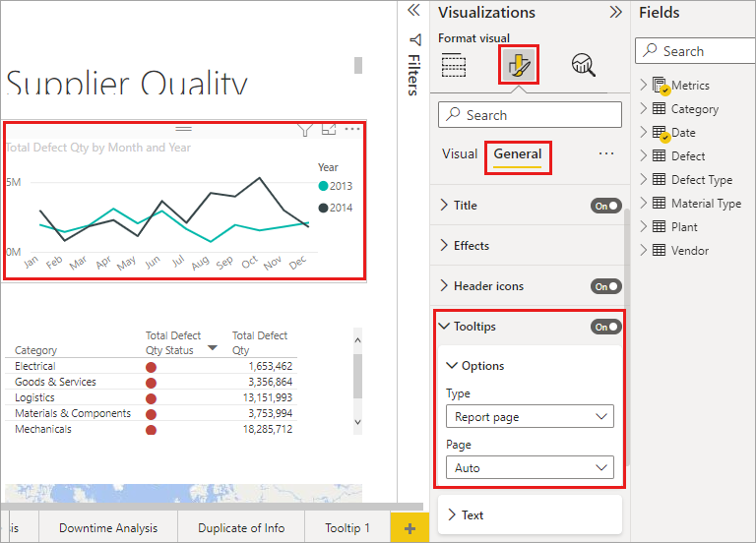Image resolution: width=756 pixels, height=543 pixels.
Task: Click the Visualizations pane Search field
Action: click(530, 115)
